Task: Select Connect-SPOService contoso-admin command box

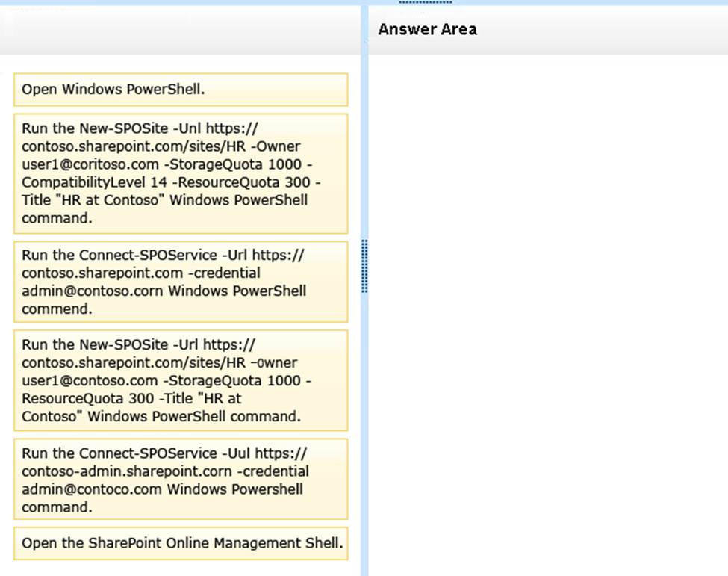Action: click(180, 479)
